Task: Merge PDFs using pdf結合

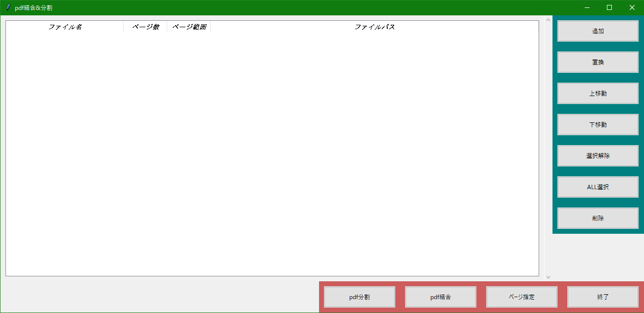Action: (x=441, y=297)
